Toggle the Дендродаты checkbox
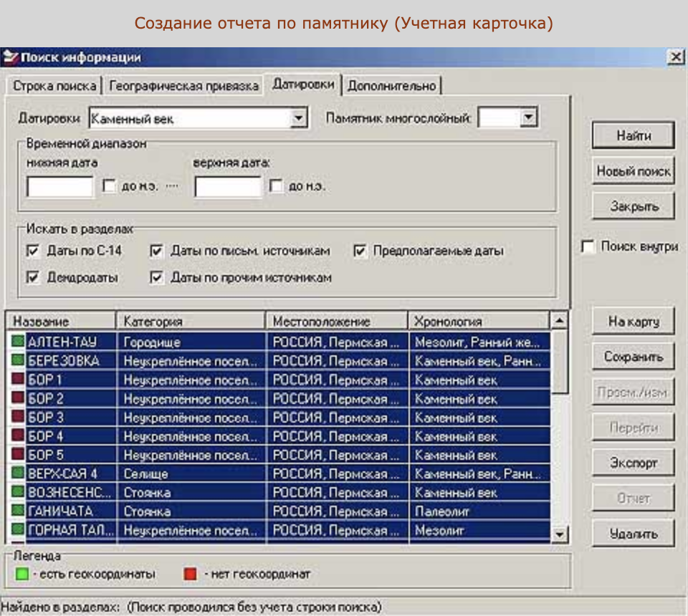688x616 pixels. (32, 277)
